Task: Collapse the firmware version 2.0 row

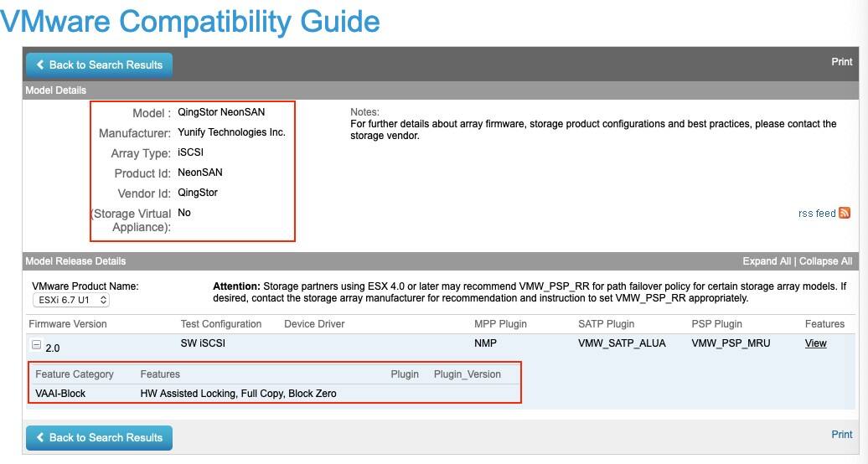Action: pos(37,345)
